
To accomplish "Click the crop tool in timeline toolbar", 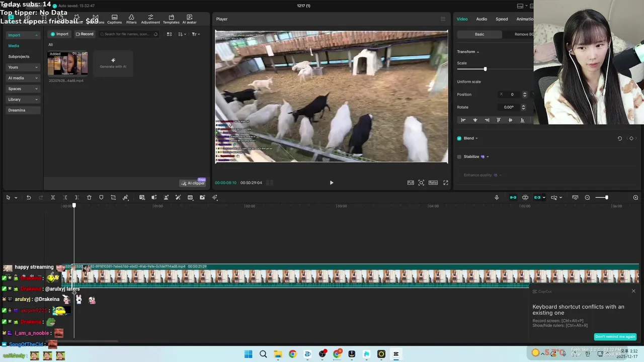I will click(113, 198).
